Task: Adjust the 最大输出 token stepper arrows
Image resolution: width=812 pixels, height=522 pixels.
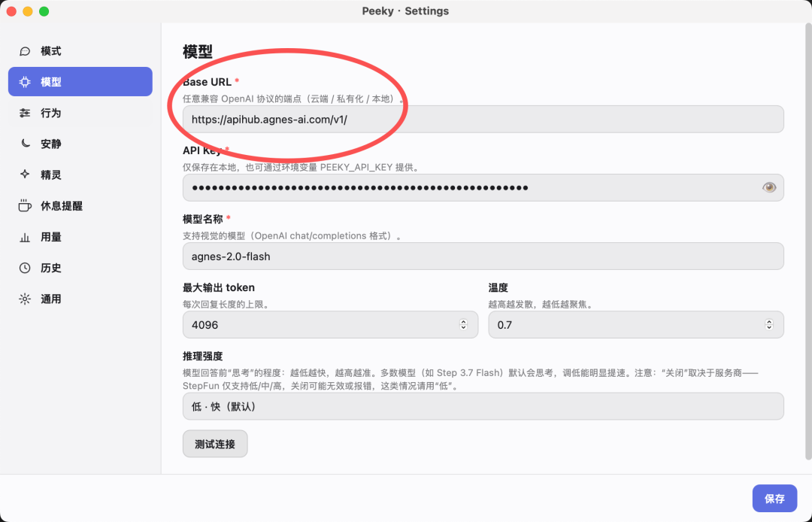Action: click(463, 325)
